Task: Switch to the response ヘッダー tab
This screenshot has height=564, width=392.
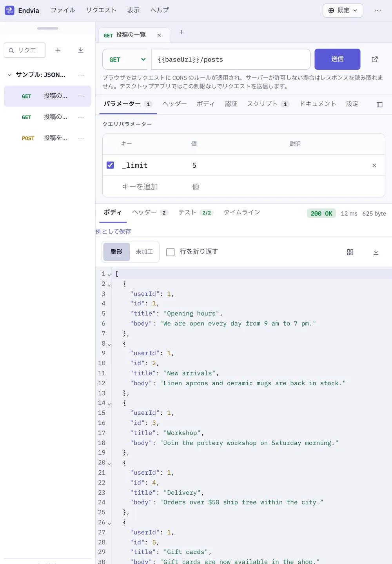Action: tap(151, 212)
